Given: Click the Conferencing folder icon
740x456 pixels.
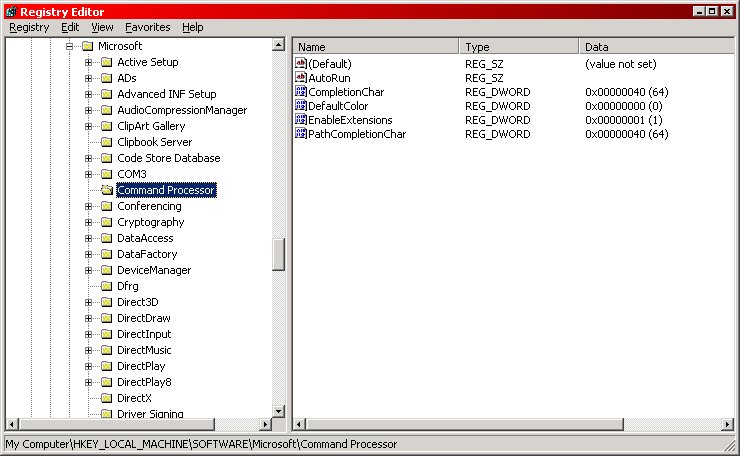Looking at the screenshot, I should click(x=107, y=206).
